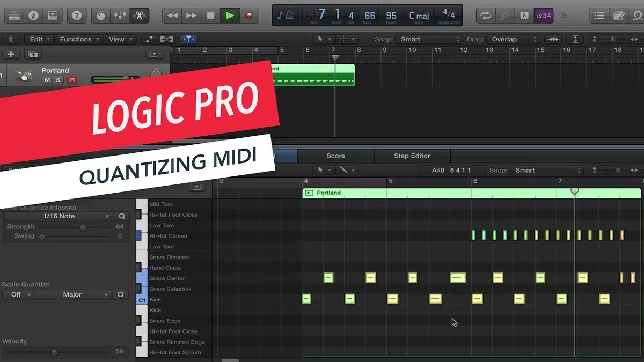Open the Pointer tool menu in Tracks area
The image size is (644, 362).
(323, 39)
